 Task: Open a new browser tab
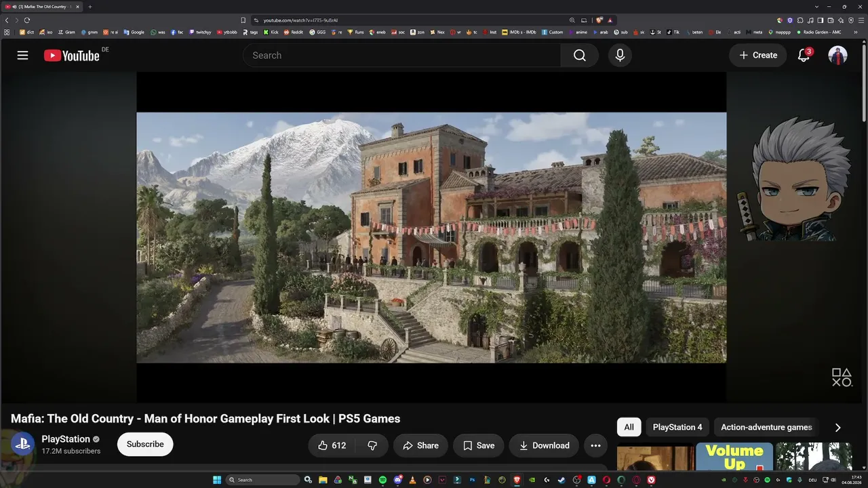click(90, 7)
